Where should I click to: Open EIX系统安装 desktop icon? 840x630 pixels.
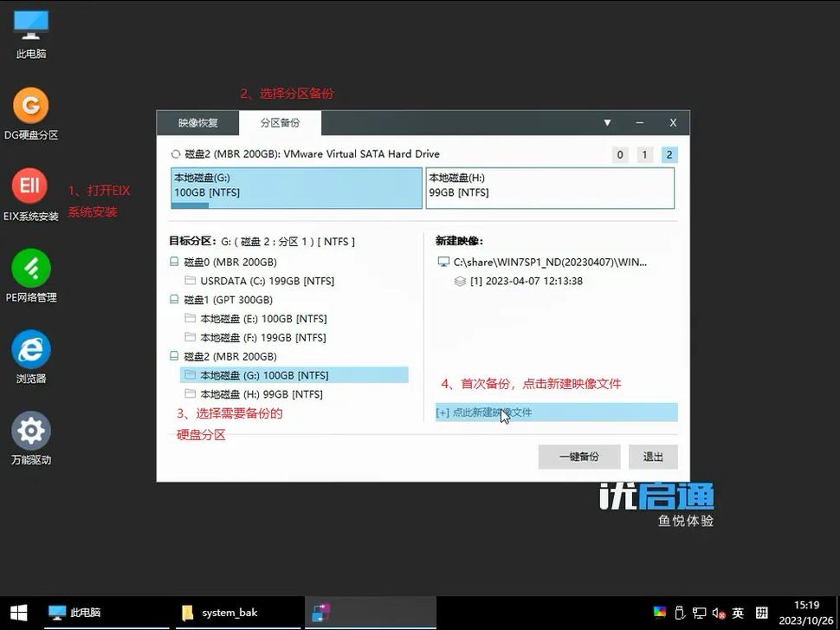(x=30, y=195)
